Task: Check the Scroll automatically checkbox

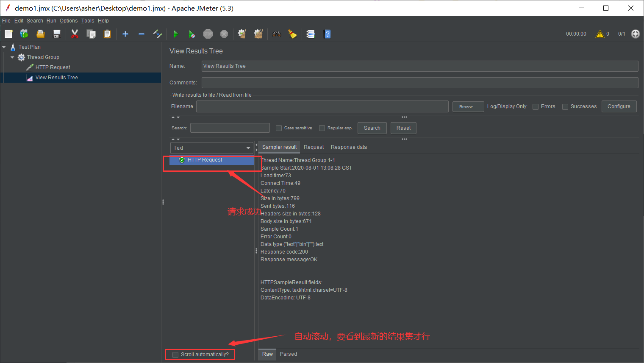Action: [x=175, y=355]
